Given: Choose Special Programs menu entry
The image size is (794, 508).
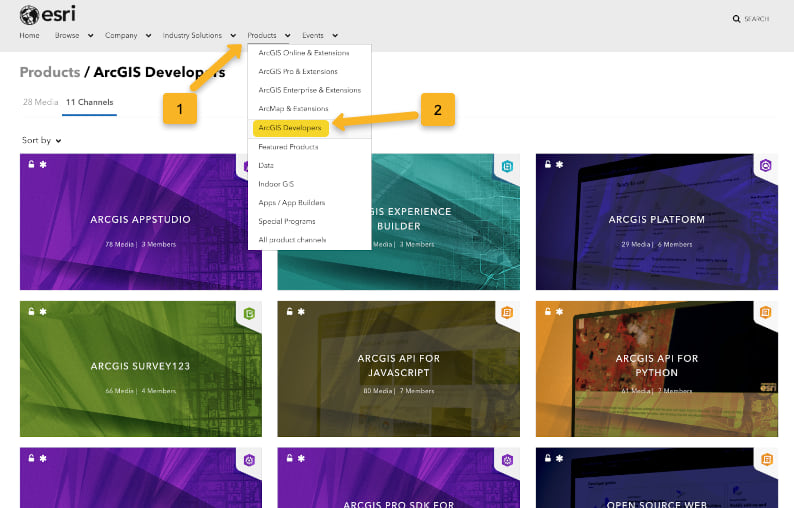Looking at the screenshot, I should [x=309, y=221].
